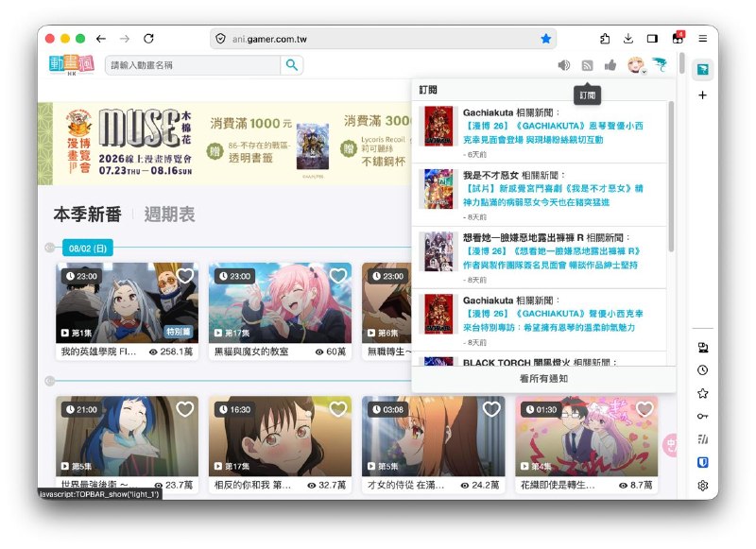
Task: Click the pink 中 floating button
Action: tap(670, 445)
